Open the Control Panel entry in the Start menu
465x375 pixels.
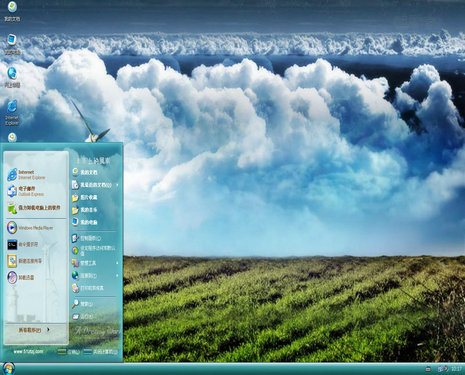point(86,238)
